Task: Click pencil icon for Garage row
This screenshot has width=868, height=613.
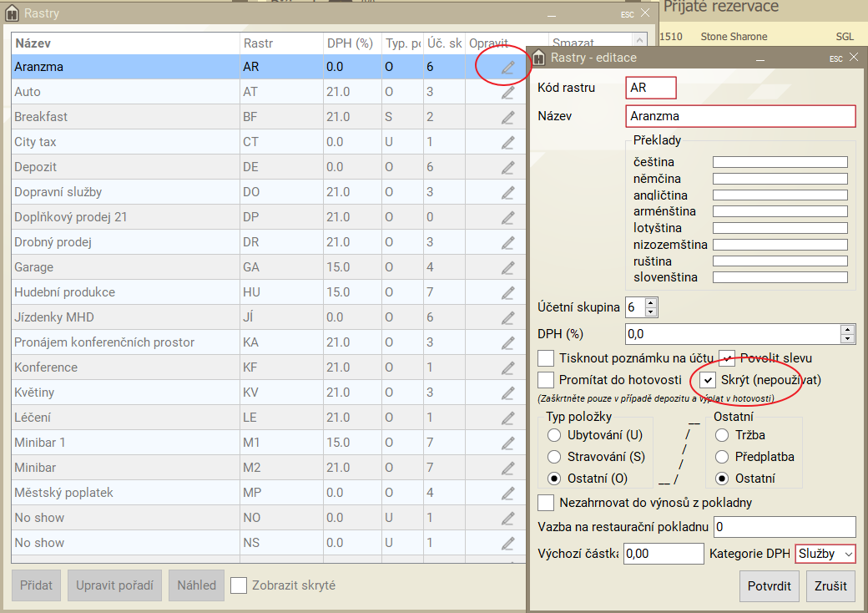Action: [507, 268]
